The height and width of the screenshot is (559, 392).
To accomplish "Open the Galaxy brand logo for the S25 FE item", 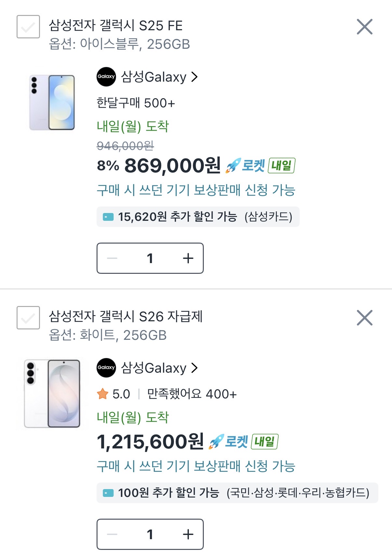I will (x=106, y=77).
